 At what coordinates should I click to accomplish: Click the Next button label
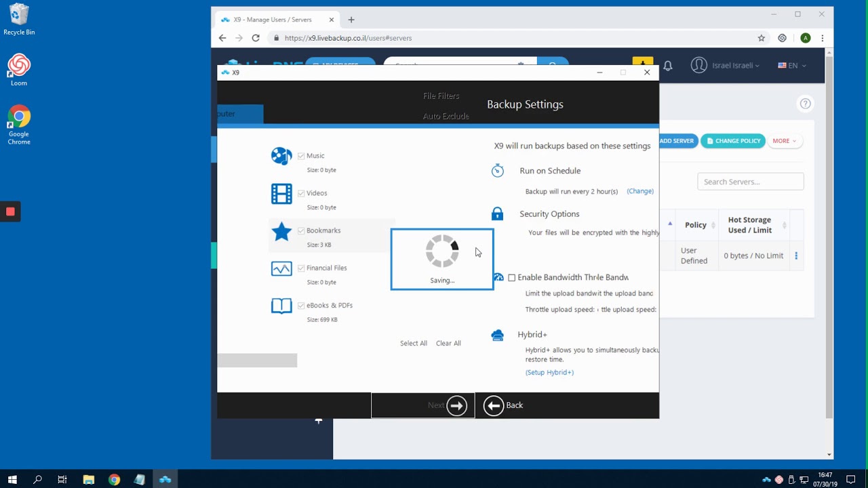(x=436, y=405)
